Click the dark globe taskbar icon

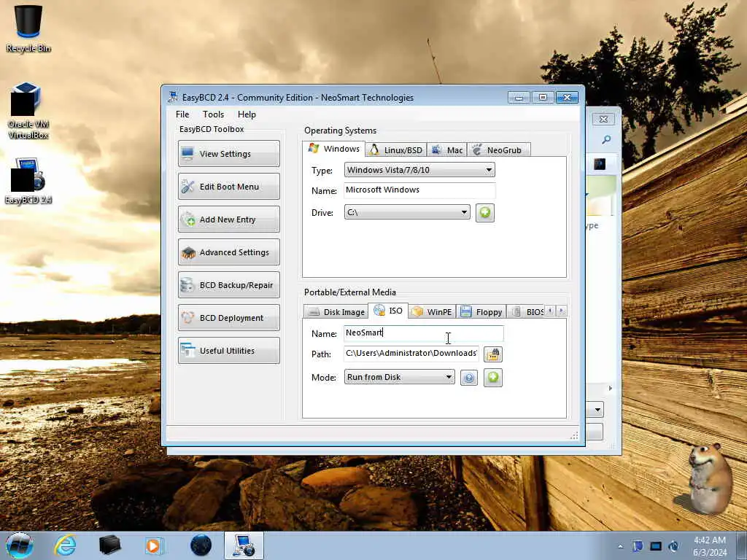point(201,545)
